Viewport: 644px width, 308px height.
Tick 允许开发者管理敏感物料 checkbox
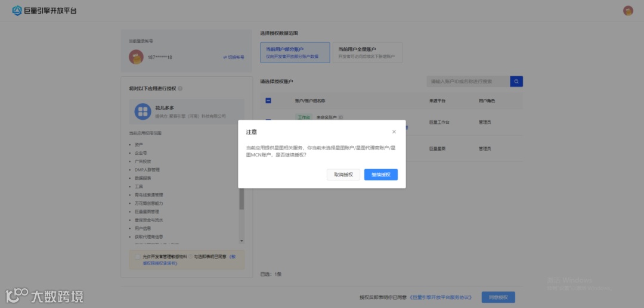pos(138,256)
